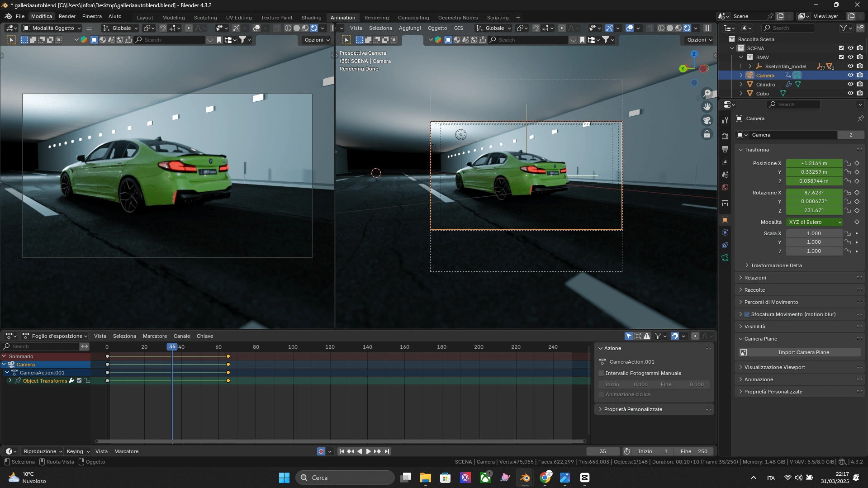Screen dimensions: 868x488
Task: Click the Posizione X value field
Action: pos(814,163)
